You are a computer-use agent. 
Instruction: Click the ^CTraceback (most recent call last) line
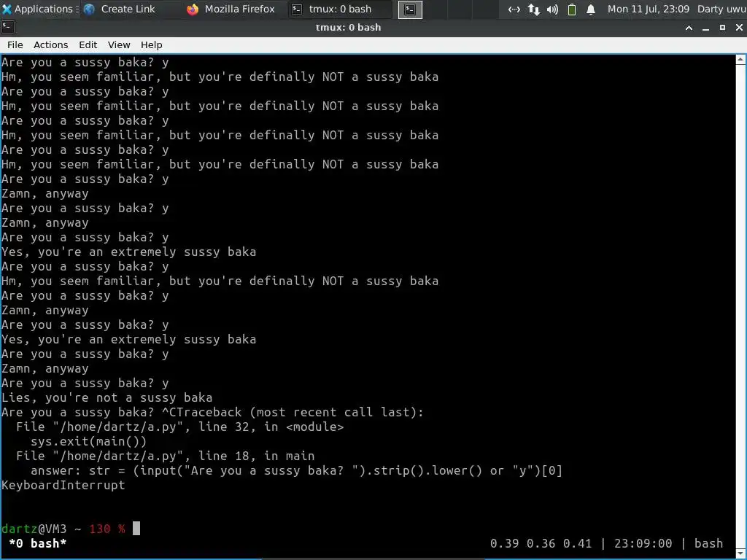tap(293, 412)
